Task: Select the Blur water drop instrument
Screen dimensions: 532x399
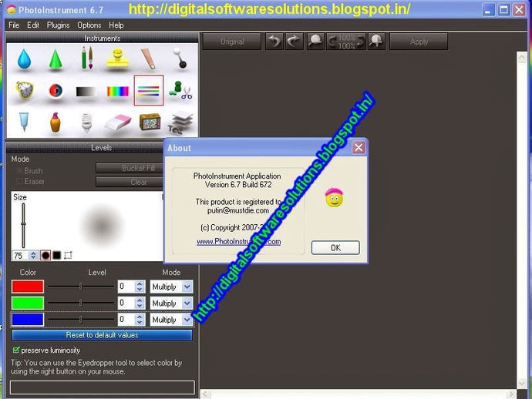Action: coord(24,59)
